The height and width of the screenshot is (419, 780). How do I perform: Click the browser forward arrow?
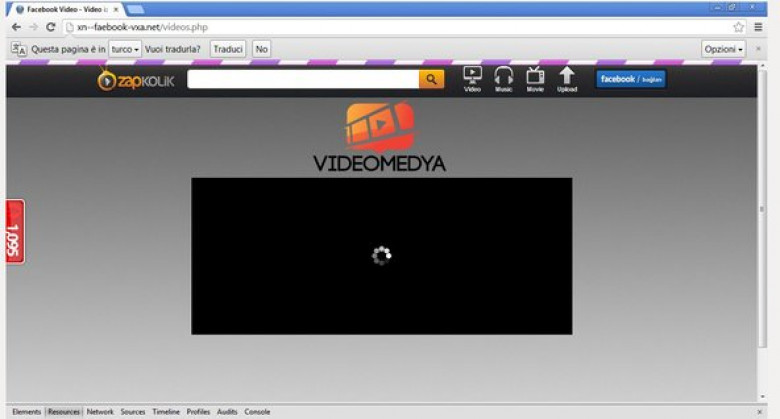tap(34, 27)
